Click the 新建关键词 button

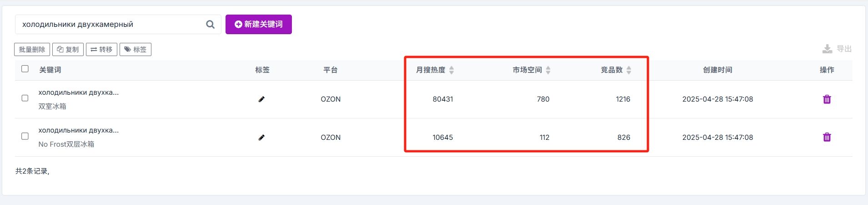click(x=259, y=24)
